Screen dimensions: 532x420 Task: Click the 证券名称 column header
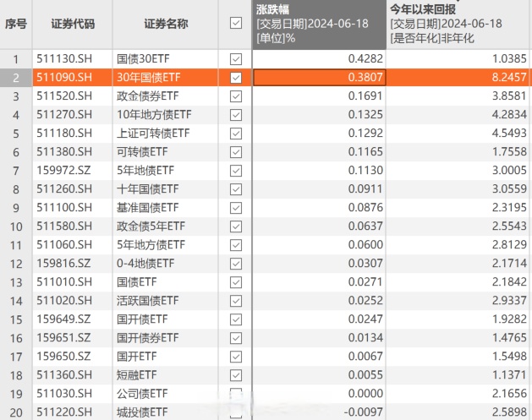166,25
